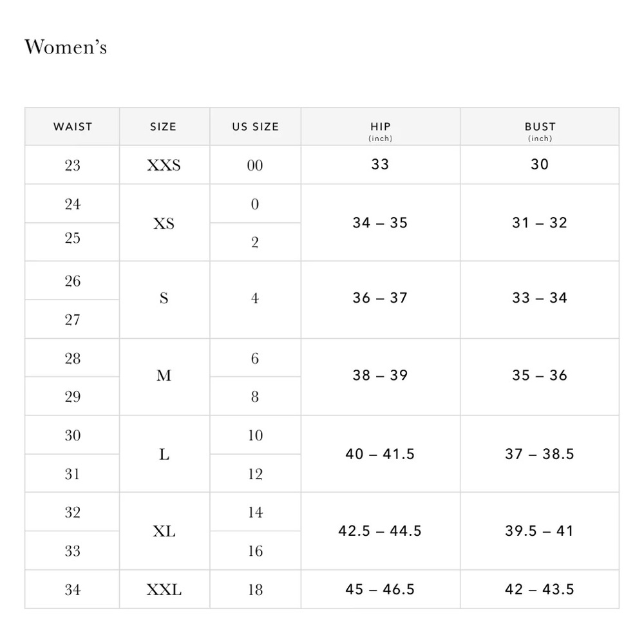Click the SIZE column header
This screenshot has height=644, width=644.
pos(164,126)
